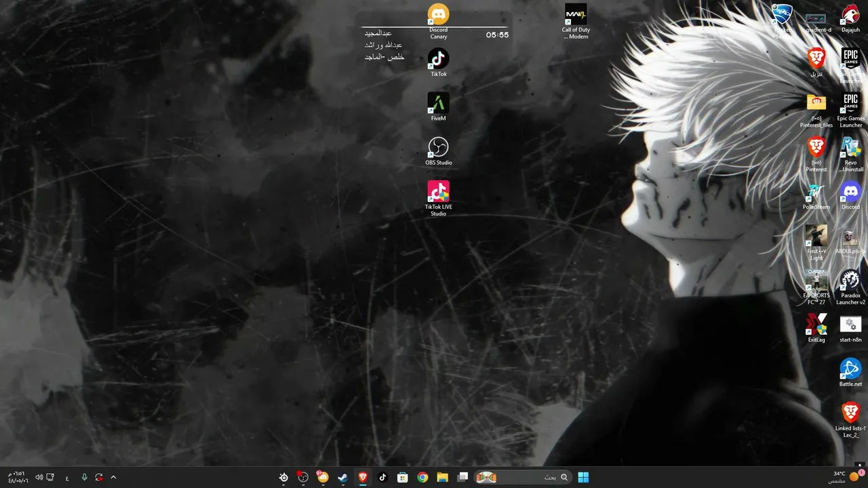Image resolution: width=868 pixels, height=488 pixels.
Task: Click the microphone tray icon
Action: pos(84,477)
